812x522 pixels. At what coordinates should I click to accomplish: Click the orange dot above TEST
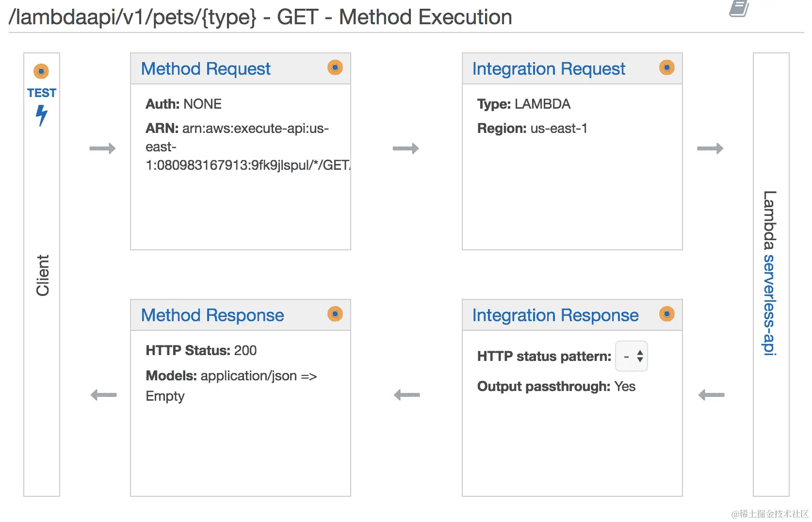tap(41, 71)
